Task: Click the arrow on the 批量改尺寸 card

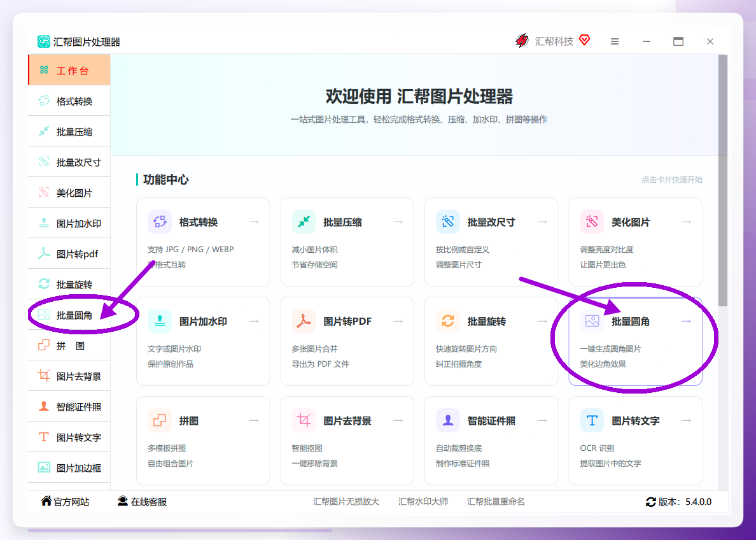Action: coord(542,222)
